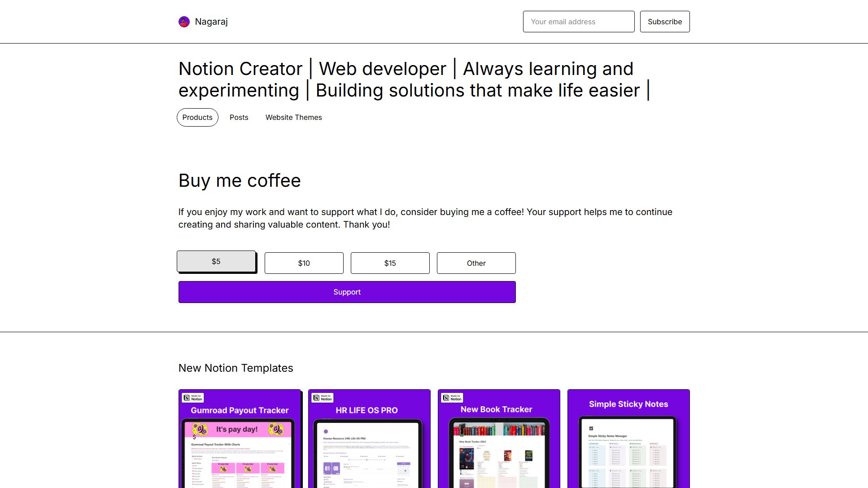
Task: Select the Other amount option
Action: (476, 263)
